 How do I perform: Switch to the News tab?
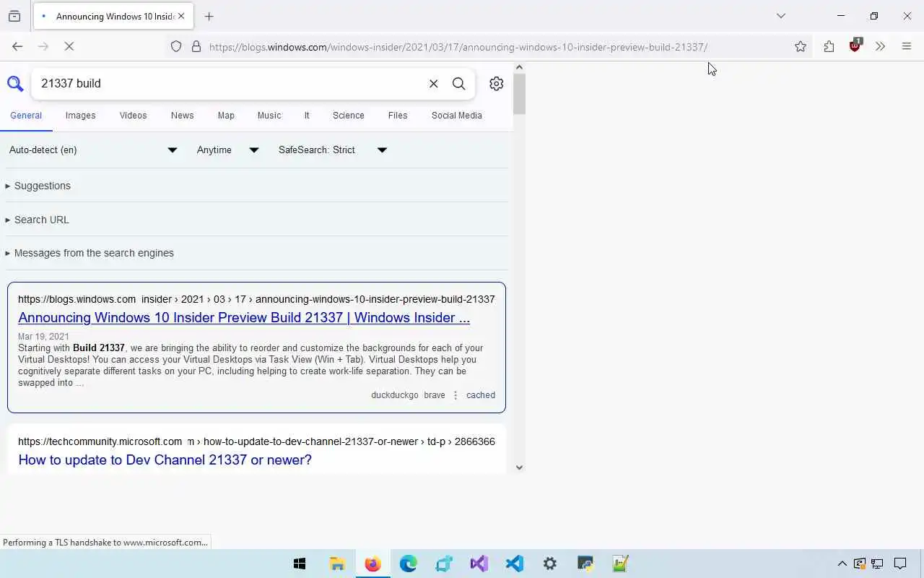(x=182, y=116)
